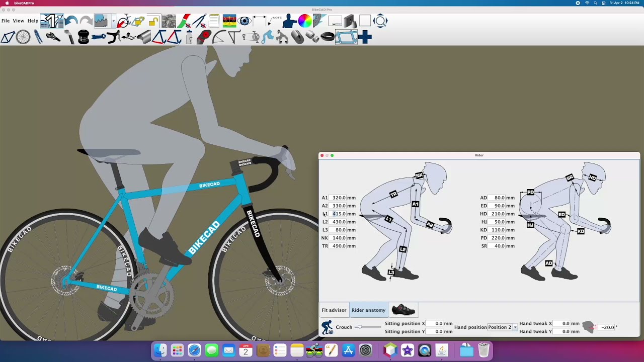The image size is (644, 362).
Task: Toggle the eye visibility icon
Action: tap(245, 21)
